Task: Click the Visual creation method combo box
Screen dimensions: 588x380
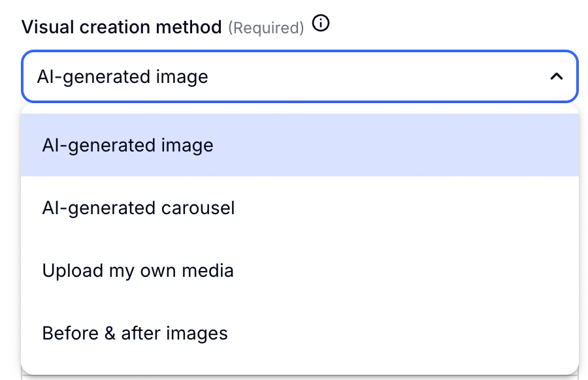Action: point(299,77)
